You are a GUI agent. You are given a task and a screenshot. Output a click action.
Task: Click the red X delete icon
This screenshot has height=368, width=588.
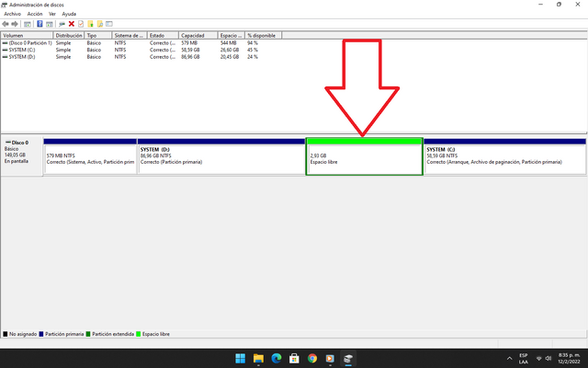72,24
